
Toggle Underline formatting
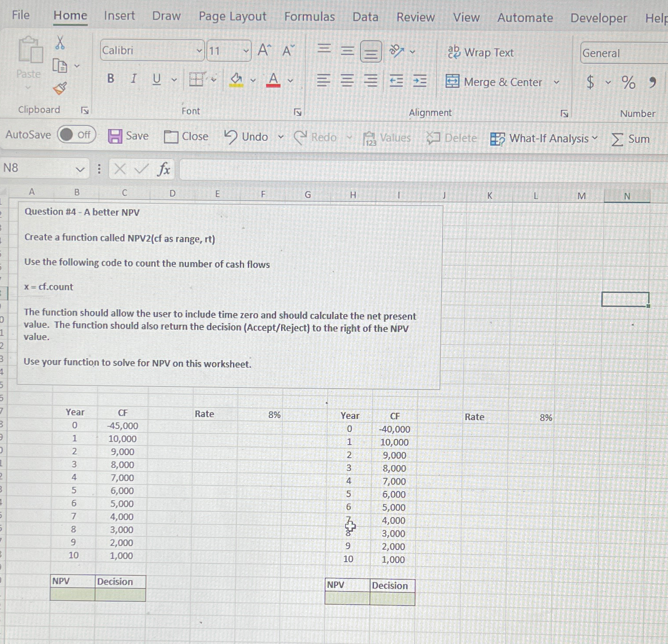pyautogui.click(x=157, y=79)
